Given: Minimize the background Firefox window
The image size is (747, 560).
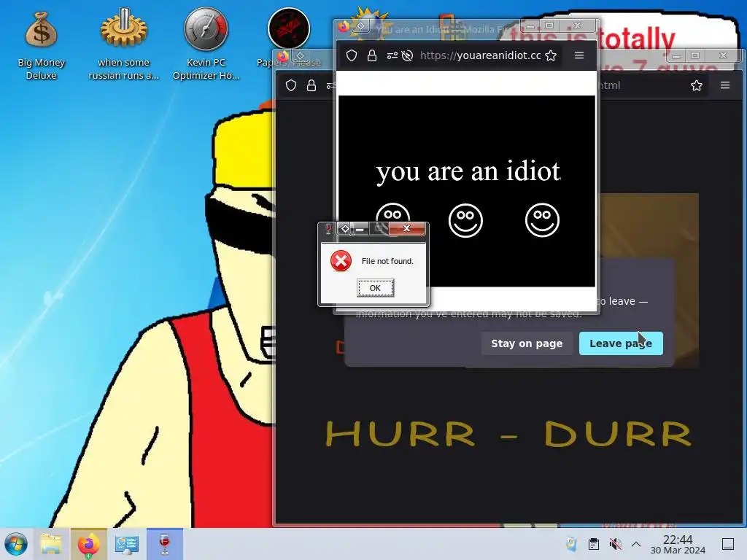Looking at the screenshot, I should (x=676, y=55).
